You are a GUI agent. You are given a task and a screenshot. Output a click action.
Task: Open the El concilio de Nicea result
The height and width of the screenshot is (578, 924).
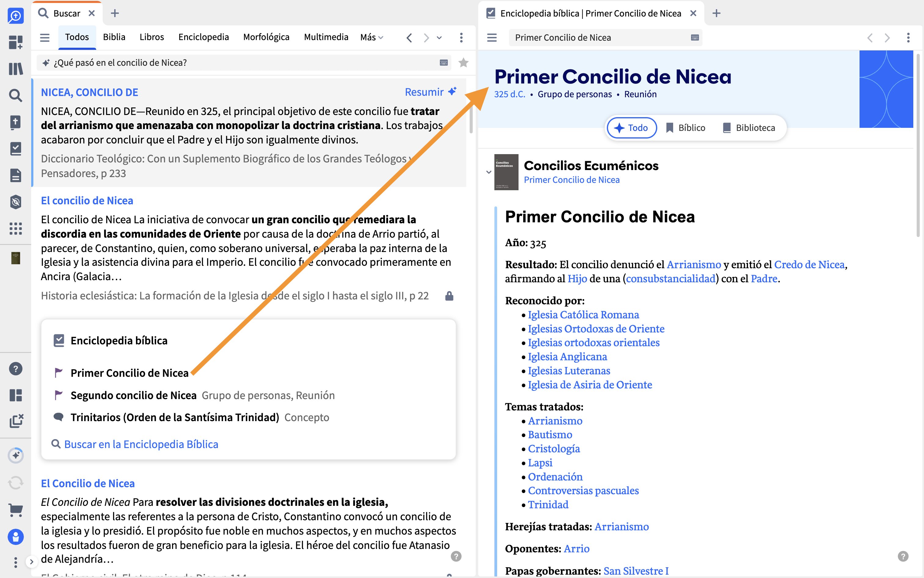coord(87,201)
